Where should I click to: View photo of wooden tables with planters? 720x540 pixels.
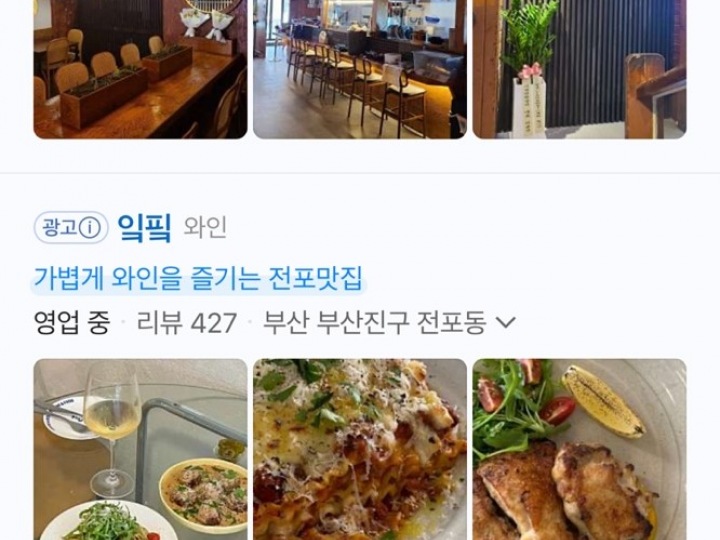click(141, 69)
